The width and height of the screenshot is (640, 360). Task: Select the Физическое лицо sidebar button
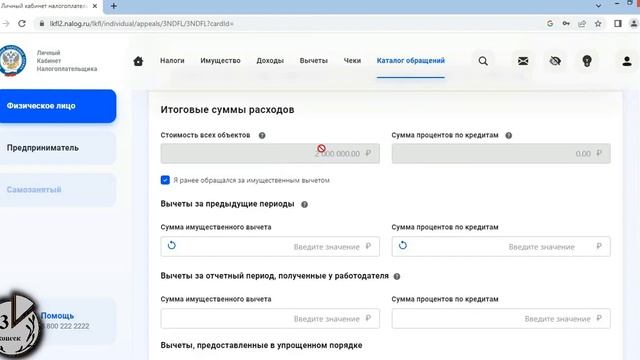coord(58,106)
